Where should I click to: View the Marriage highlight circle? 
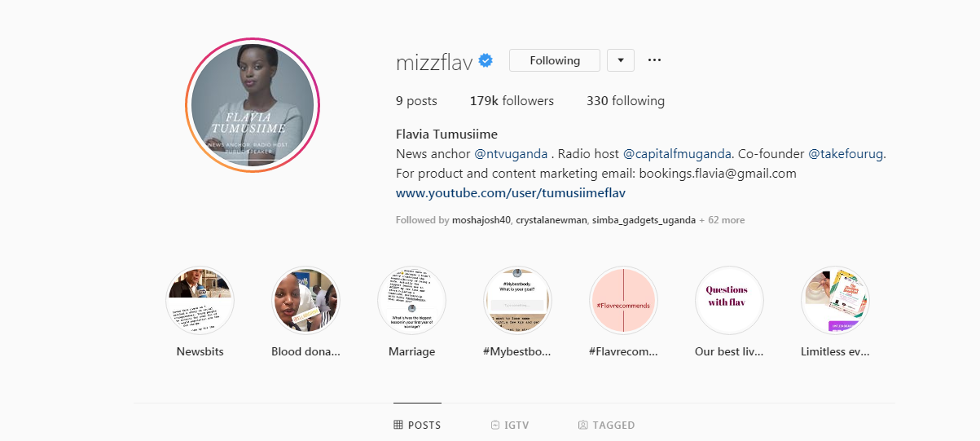411,300
